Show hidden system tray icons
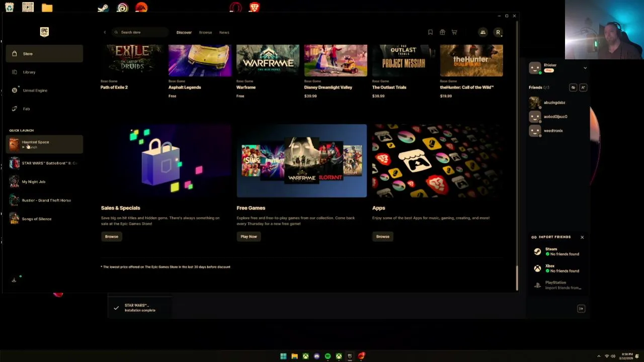The height and width of the screenshot is (362, 644). coord(599,356)
